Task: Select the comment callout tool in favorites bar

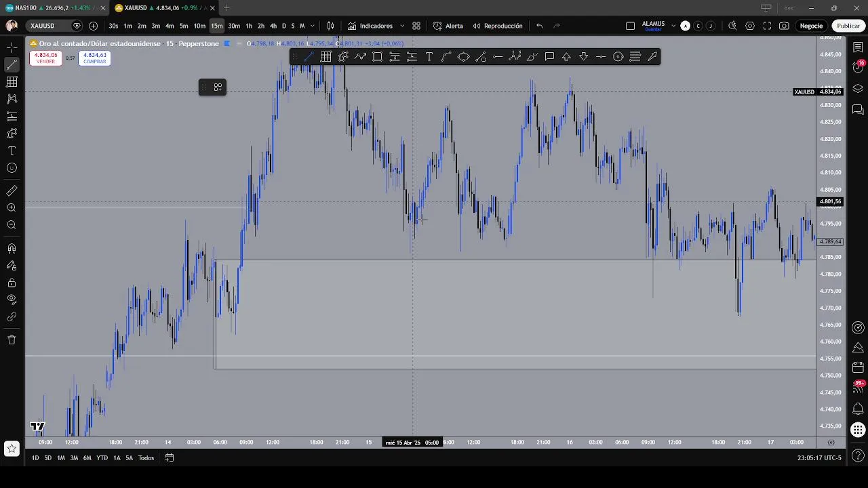Action: click(549, 57)
